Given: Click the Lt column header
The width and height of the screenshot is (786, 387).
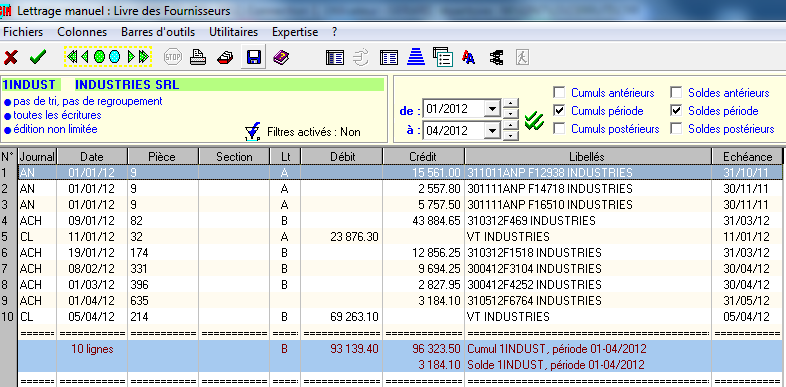Looking at the screenshot, I should point(285,156).
